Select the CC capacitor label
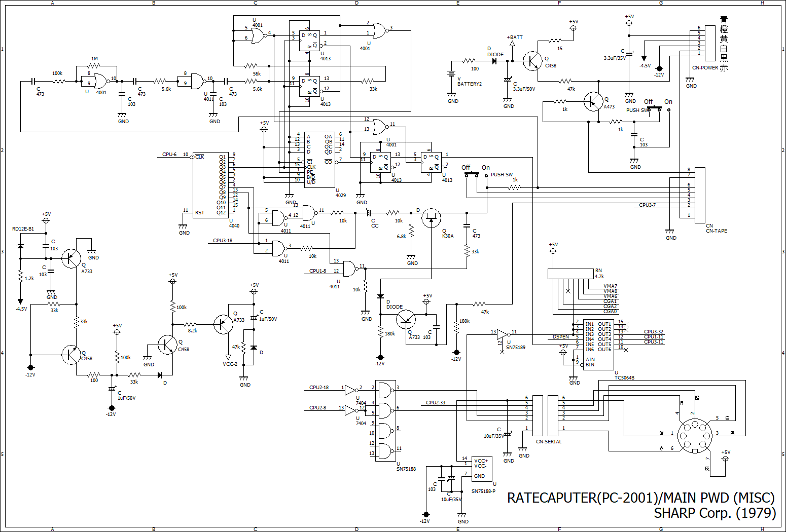 (x=375, y=226)
